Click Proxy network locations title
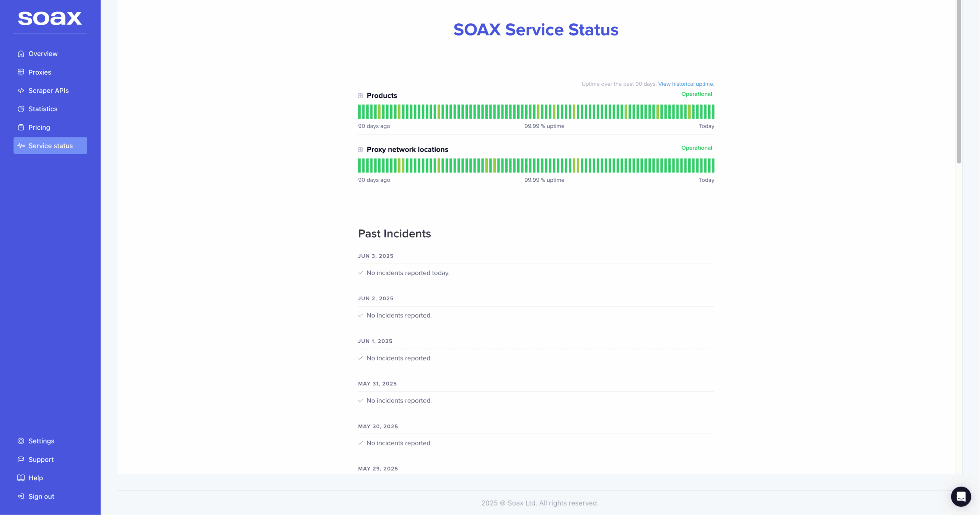The image size is (980, 515). (x=407, y=150)
